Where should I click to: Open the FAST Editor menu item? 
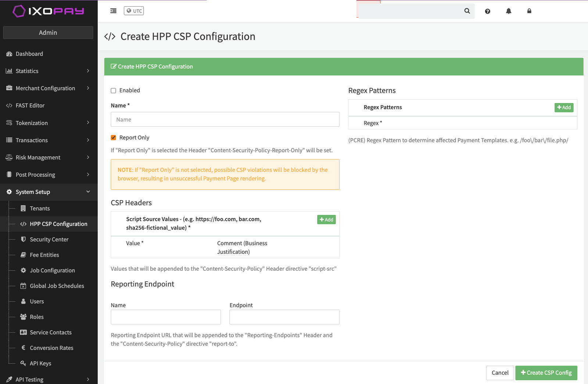coord(49,106)
